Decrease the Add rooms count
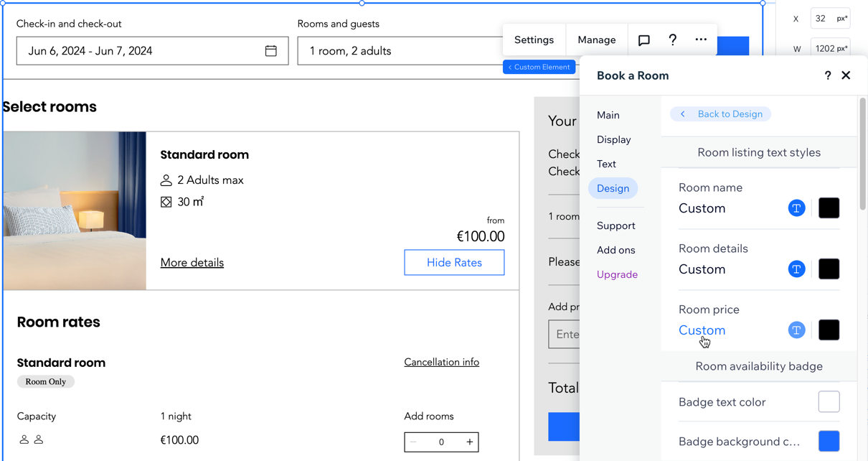Viewport: 868px width, 461px height. (413, 442)
